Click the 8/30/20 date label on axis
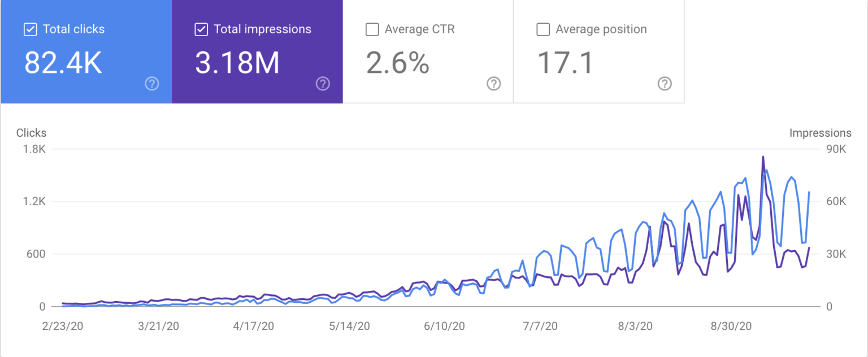 [x=731, y=326]
